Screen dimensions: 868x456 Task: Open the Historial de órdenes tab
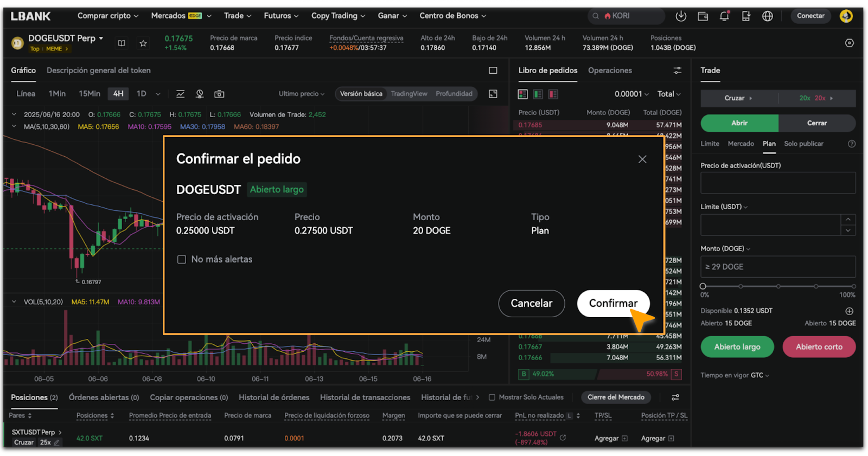pyautogui.click(x=274, y=397)
